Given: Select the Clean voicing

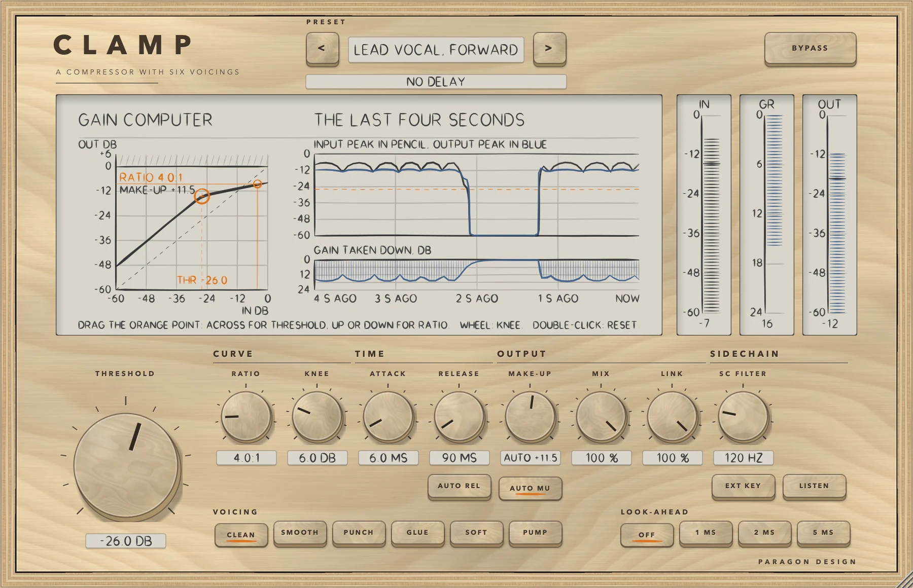Looking at the screenshot, I should 241,535.
